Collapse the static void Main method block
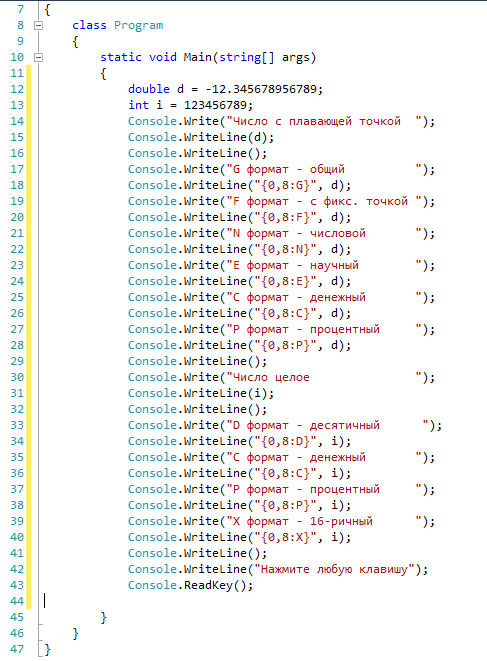Viewport: 487px width, 661px height. coord(38,57)
